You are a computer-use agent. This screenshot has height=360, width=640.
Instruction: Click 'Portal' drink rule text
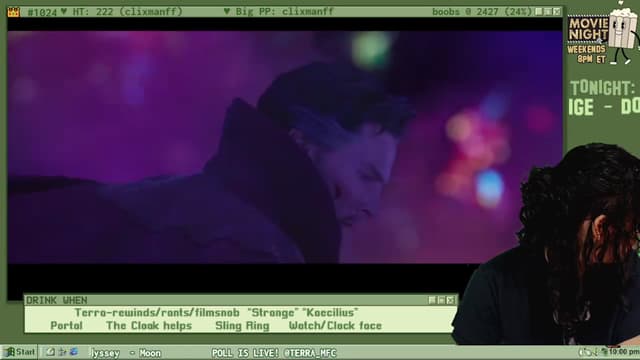click(67, 326)
